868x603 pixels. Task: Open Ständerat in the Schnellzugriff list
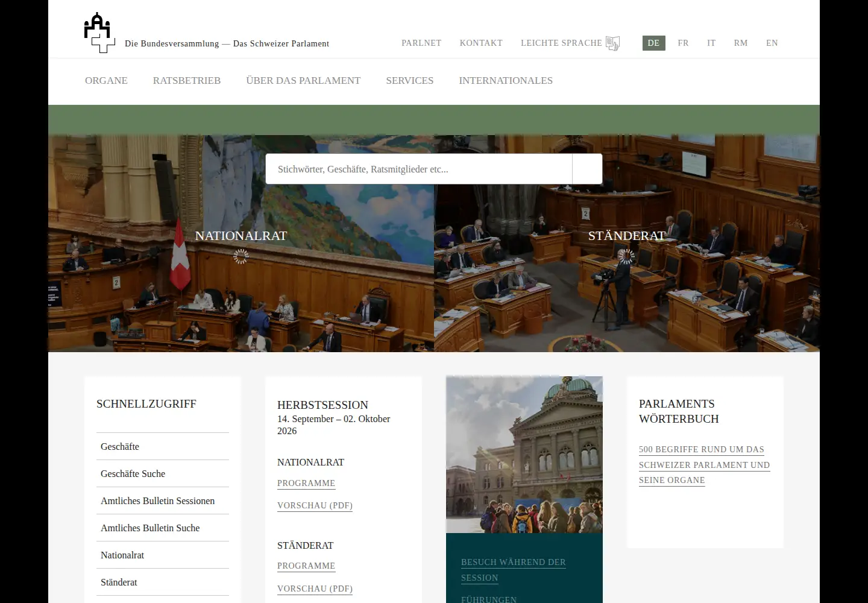163,582
